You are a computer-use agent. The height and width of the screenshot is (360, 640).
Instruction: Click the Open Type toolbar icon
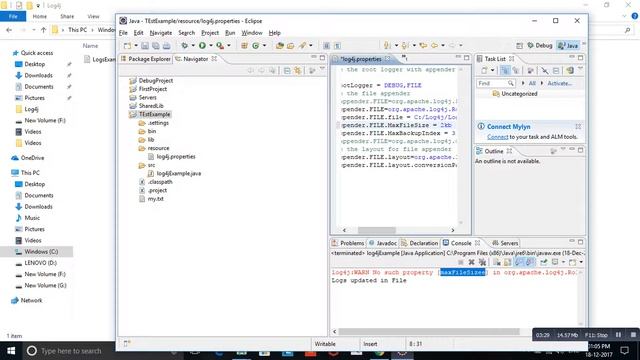(x=280, y=46)
